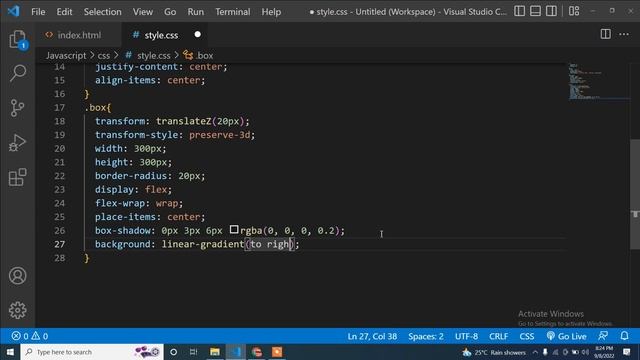Viewport: 640px width, 360px height.
Task: Open the errors and warnings problems indicator
Action: tap(30, 336)
